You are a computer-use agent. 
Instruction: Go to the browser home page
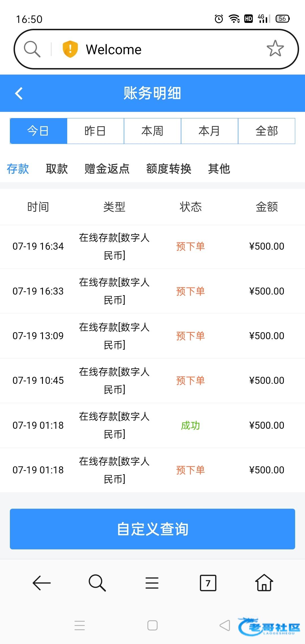(x=264, y=583)
